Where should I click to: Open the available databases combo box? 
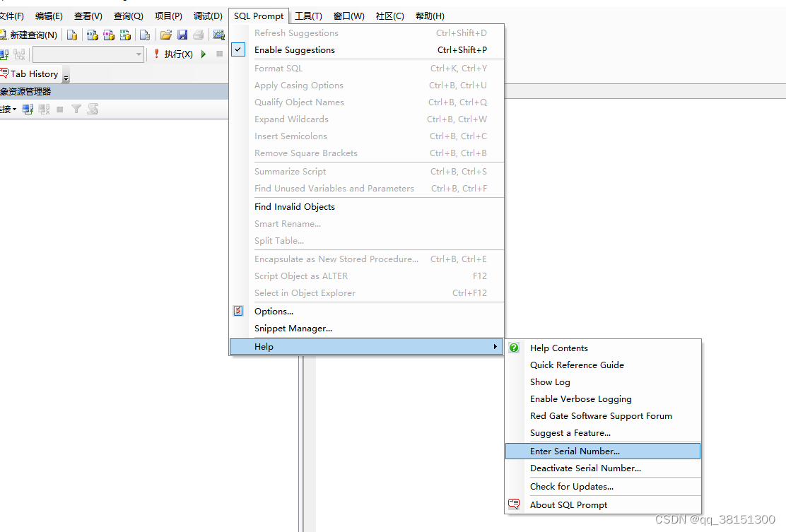click(88, 54)
